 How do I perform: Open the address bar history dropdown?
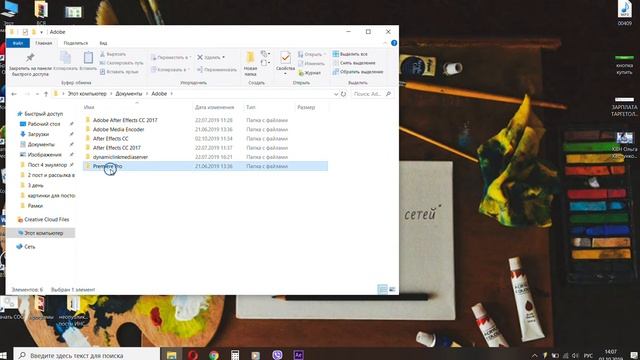pos(336,94)
